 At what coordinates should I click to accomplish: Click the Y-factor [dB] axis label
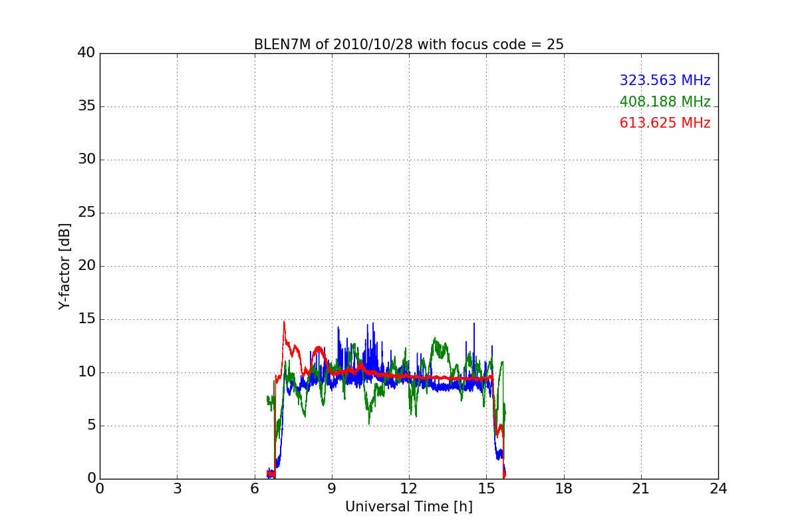click(65, 266)
